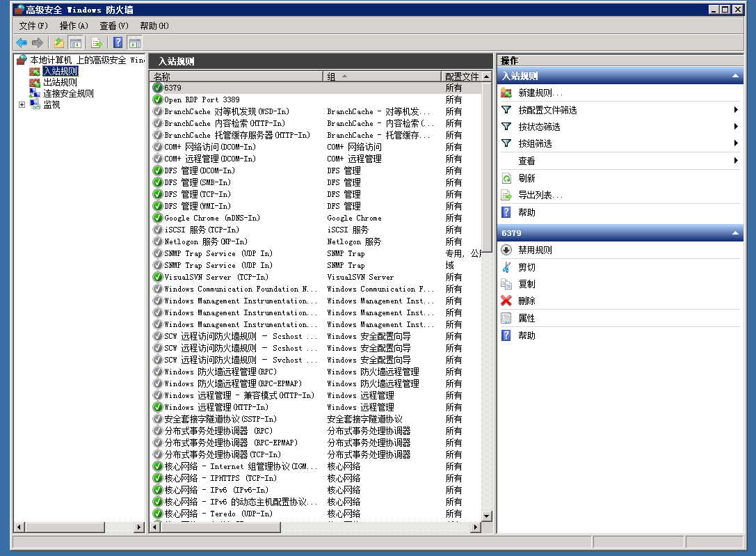Select rule 核心网络 - Teredo (UDP-In)
Viewport: 756px width, 556px height.
click(x=316, y=514)
